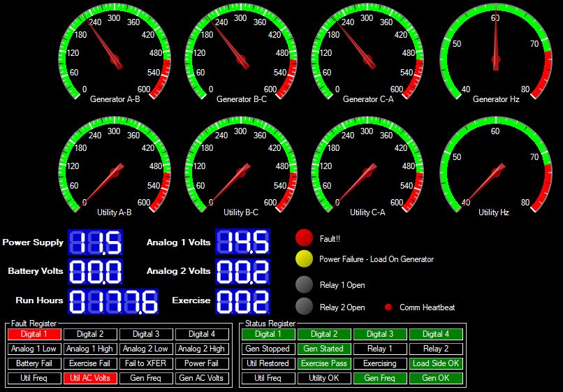Viewport: 563px width, 392px height.
Task: Click the yellow Power Failure indicator light
Action: pyautogui.click(x=305, y=259)
